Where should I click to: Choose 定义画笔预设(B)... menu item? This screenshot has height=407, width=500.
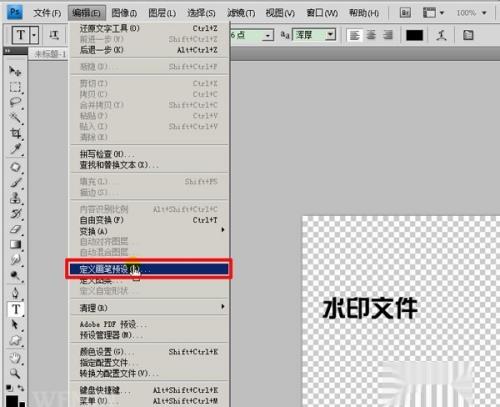click(x=149, y=269)
